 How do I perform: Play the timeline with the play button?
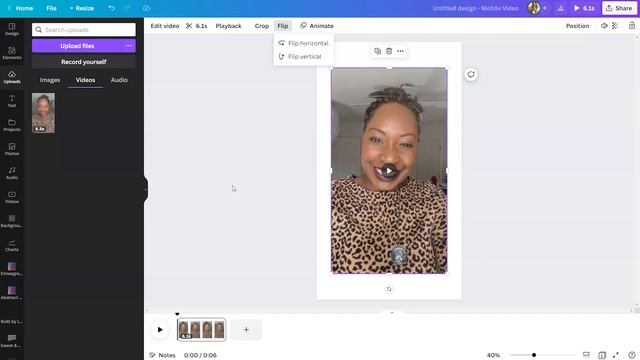pos(160,329)
